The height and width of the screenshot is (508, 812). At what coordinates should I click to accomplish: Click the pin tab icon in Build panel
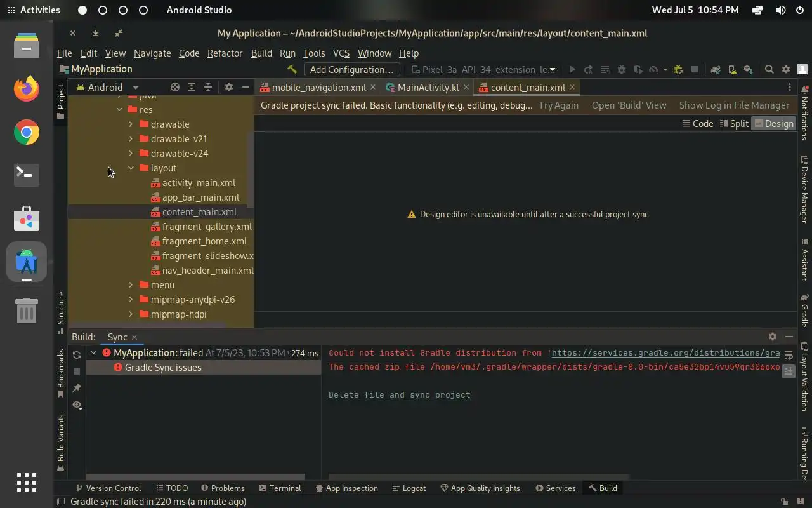tap(77, 387)
